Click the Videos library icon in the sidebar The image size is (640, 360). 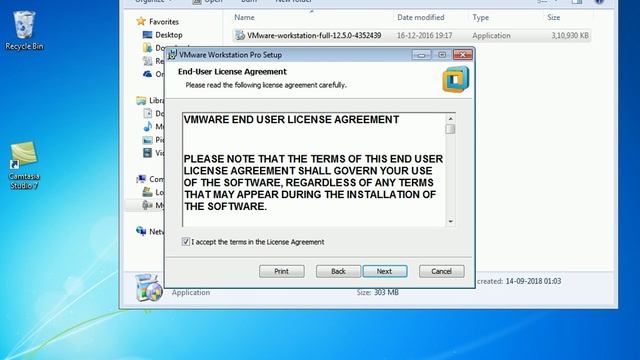[x=148, y=153]
